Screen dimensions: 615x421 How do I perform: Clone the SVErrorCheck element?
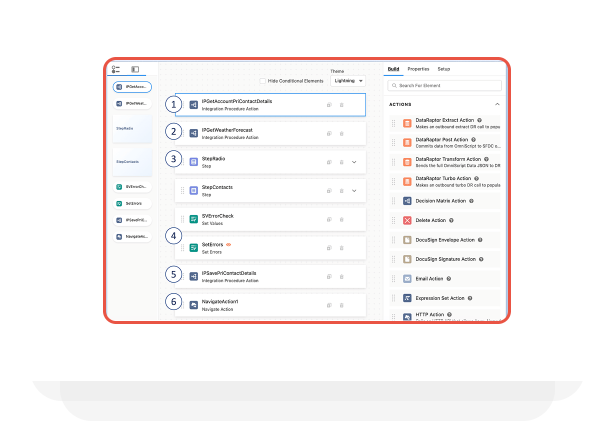(329, 220)
